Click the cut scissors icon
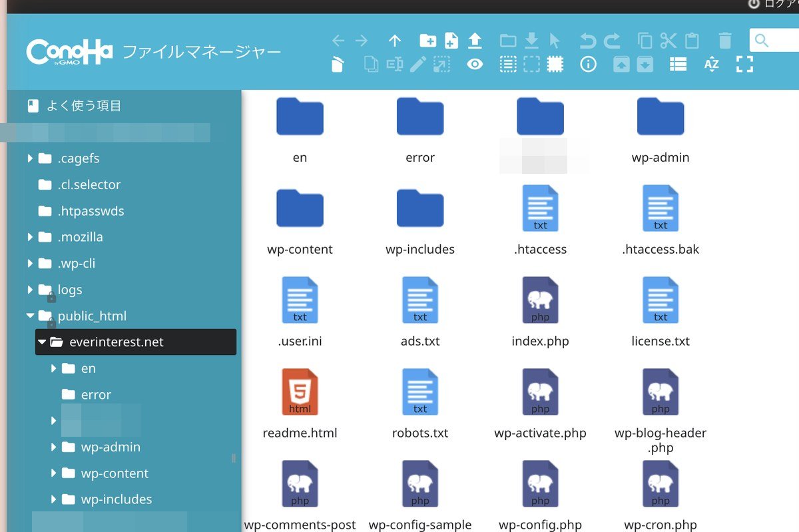 pyautogui.click(x=668, y=41)
